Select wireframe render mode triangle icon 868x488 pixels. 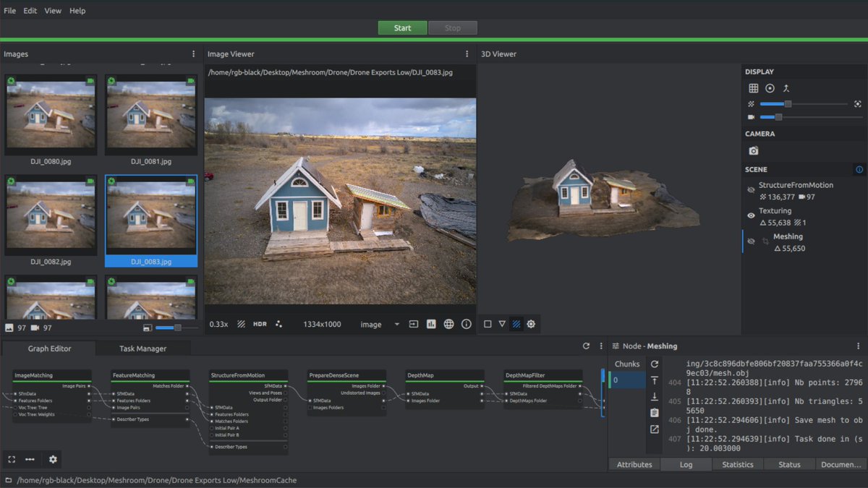tap(502, 325)
